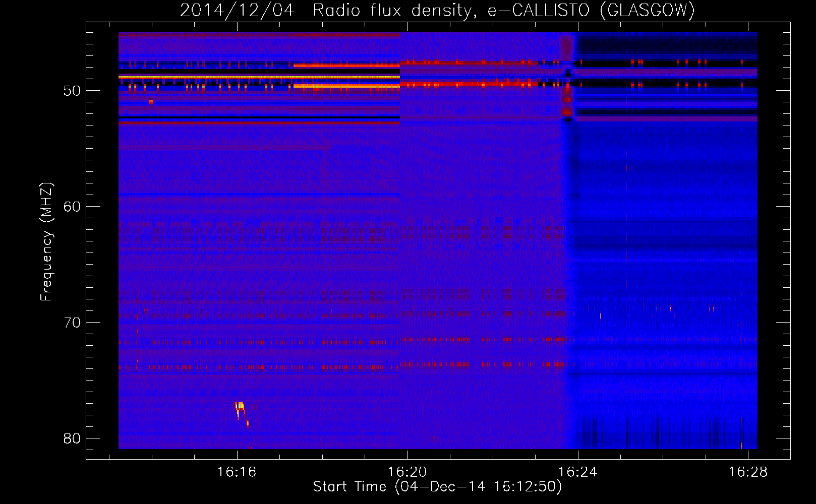Click the bright yellow band at 50 MHz
816x504 pixels.
[346, 86]
